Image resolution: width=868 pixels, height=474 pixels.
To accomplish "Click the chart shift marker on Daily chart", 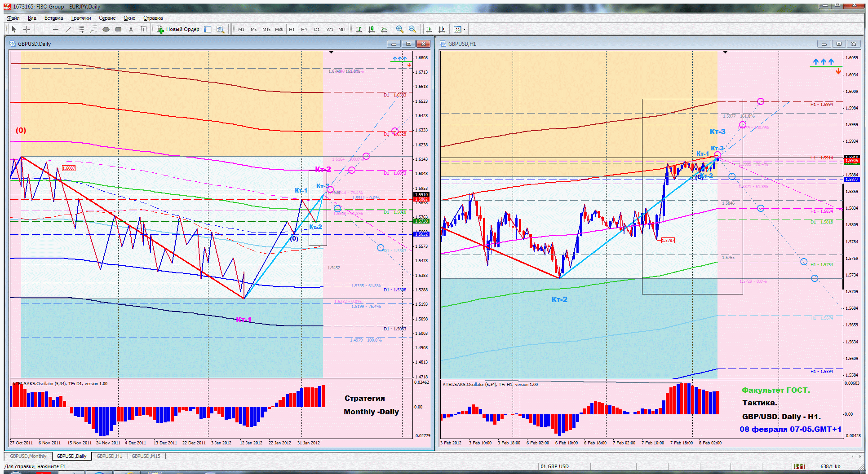I will tap(331, 53).
